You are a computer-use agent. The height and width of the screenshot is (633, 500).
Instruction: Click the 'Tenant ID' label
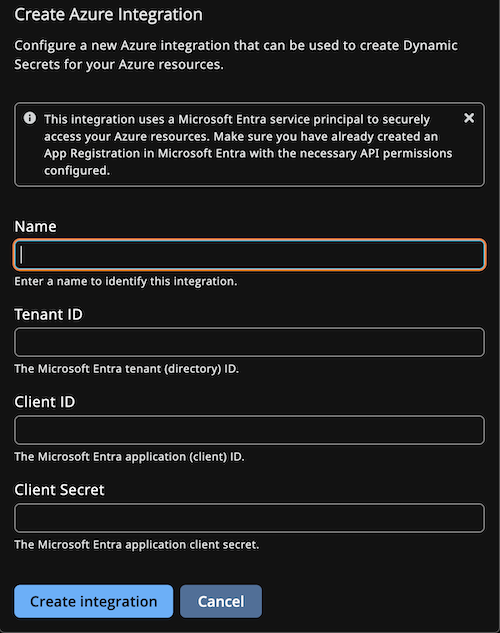pos(48,314)
